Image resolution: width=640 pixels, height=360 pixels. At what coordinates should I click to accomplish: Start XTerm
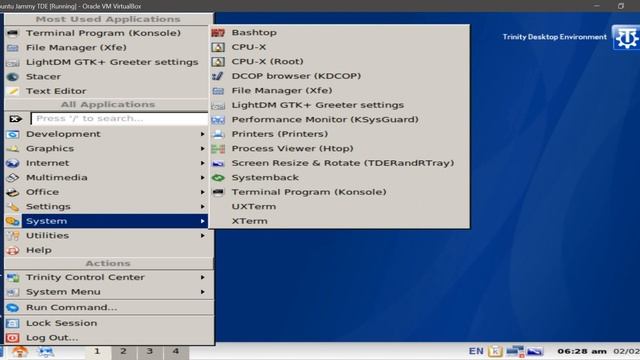point(339,221)
